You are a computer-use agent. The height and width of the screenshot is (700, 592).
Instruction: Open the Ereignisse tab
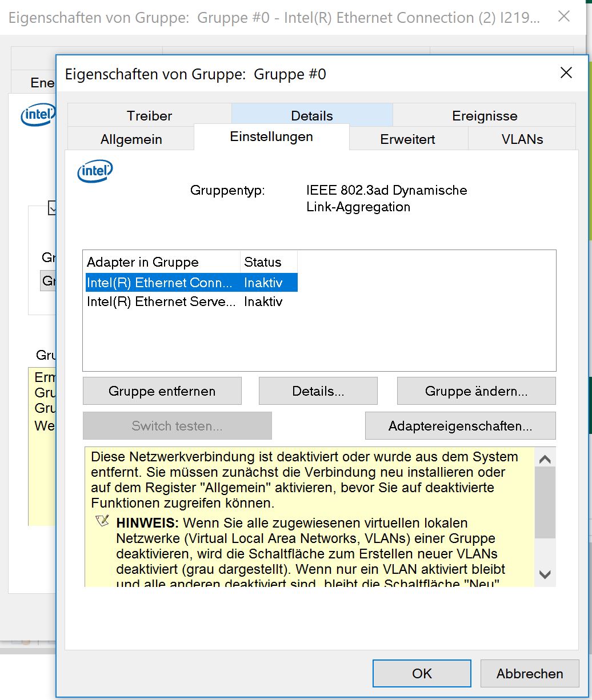pos(485,115)
